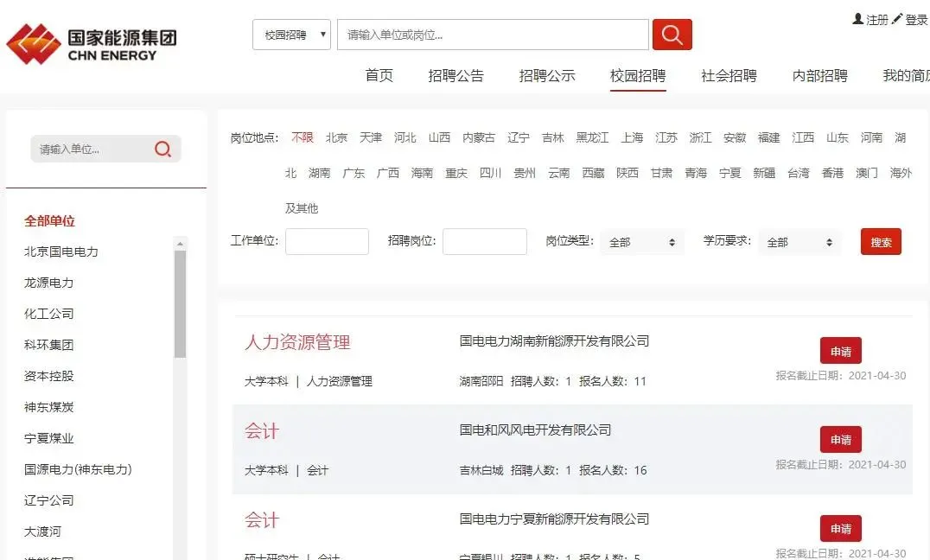The width and height of the screenshot is (930, 560).
Task: Open the 岗位类型 dropdown showing 全部
Action: point(642,242)
